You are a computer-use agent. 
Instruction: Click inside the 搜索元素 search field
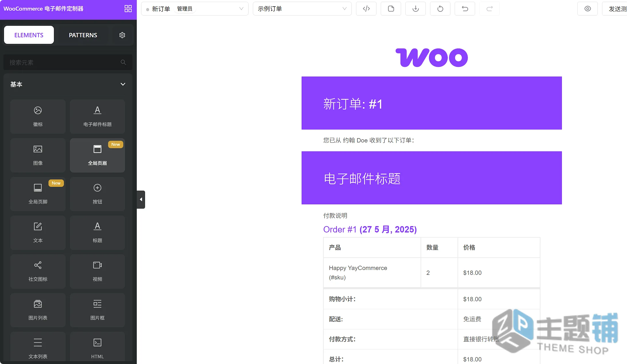click(x=68, y=62)
